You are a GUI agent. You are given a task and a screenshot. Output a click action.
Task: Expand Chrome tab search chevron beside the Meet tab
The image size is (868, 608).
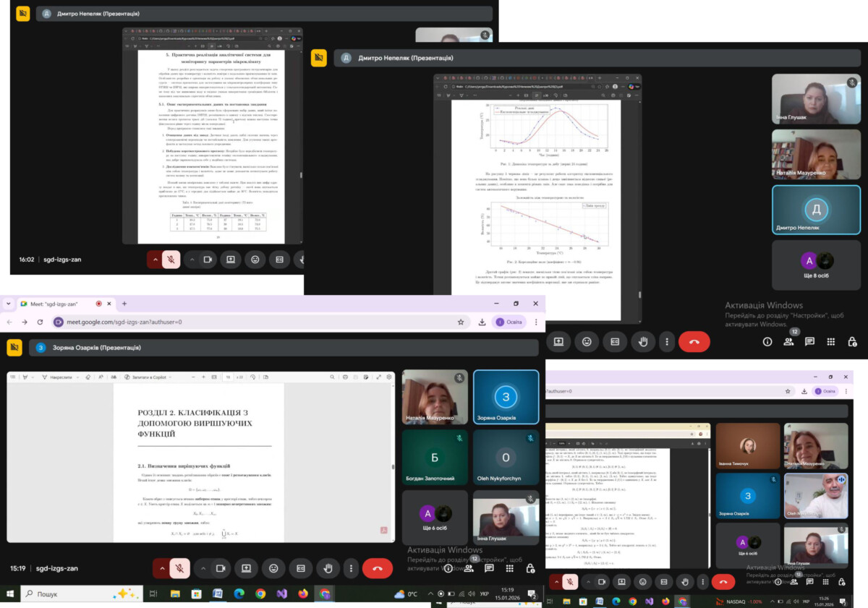pyautogui.click(x=9, y=304)
